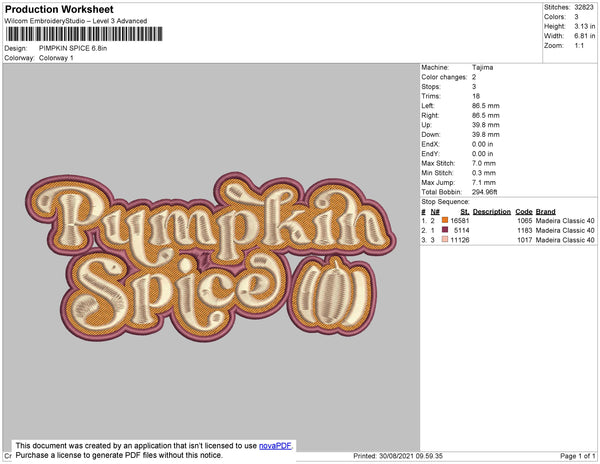Click the stitch count 16581 in stop sequence

coord(460,221)
